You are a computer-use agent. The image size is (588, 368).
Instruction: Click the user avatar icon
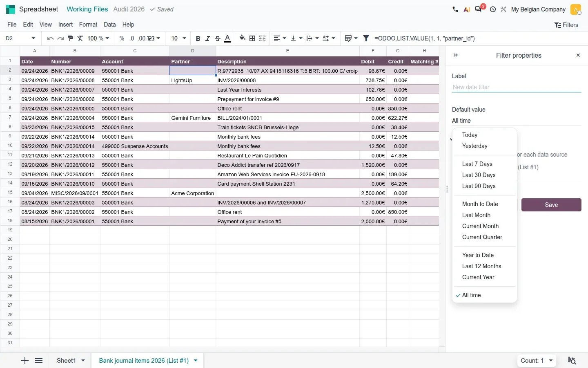(x=576, y=9)
